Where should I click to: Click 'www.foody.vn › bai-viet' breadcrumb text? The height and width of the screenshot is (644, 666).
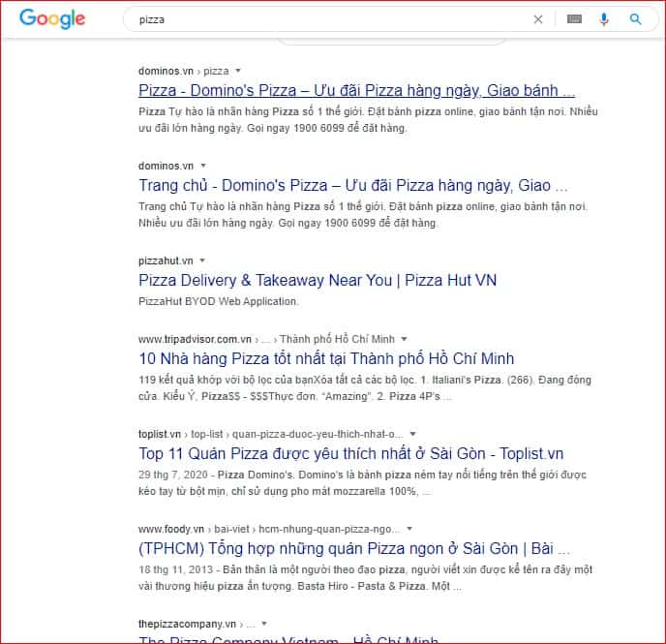coord(194,530)
